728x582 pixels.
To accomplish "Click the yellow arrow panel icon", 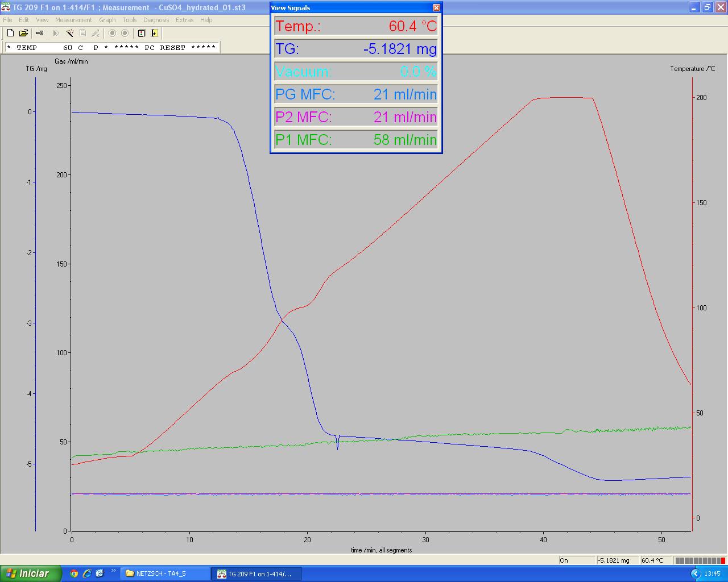I will tap(155, 33).
